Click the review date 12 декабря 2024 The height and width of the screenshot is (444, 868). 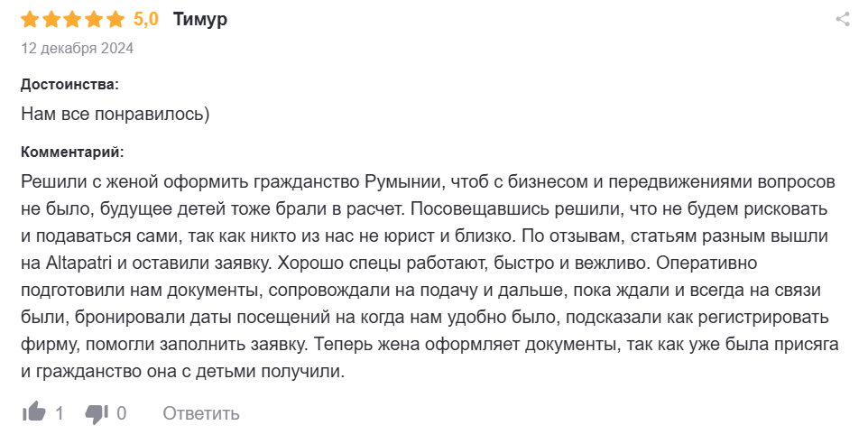click(77, 49)
